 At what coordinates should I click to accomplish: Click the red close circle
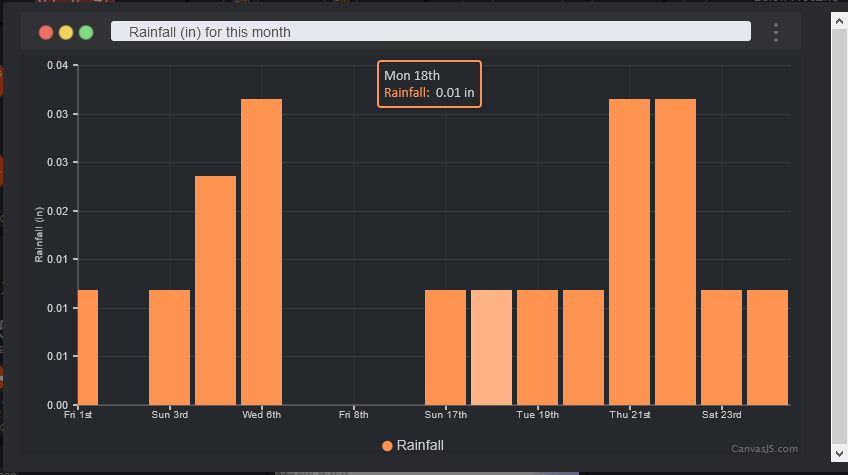coord(46,32)
